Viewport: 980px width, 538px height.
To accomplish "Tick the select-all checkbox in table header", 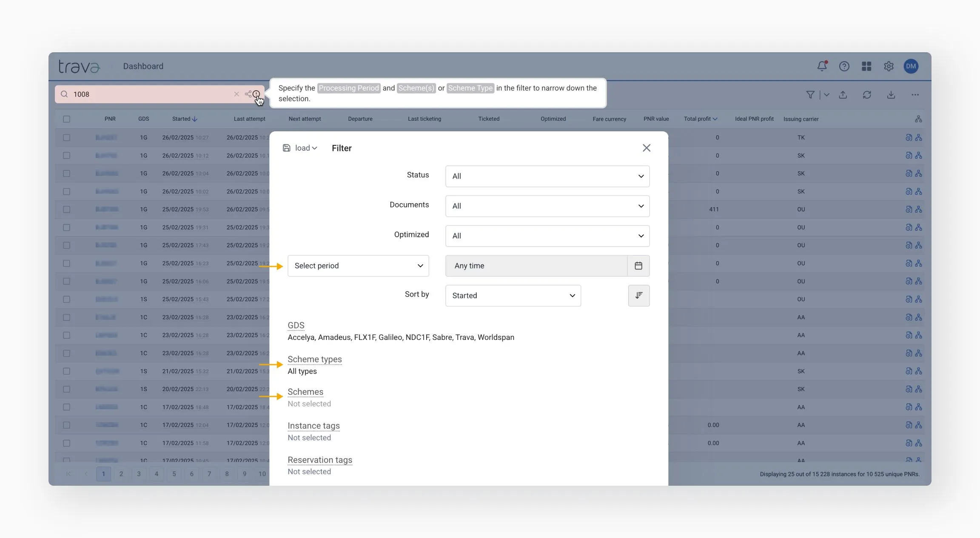I will [67, 119].
